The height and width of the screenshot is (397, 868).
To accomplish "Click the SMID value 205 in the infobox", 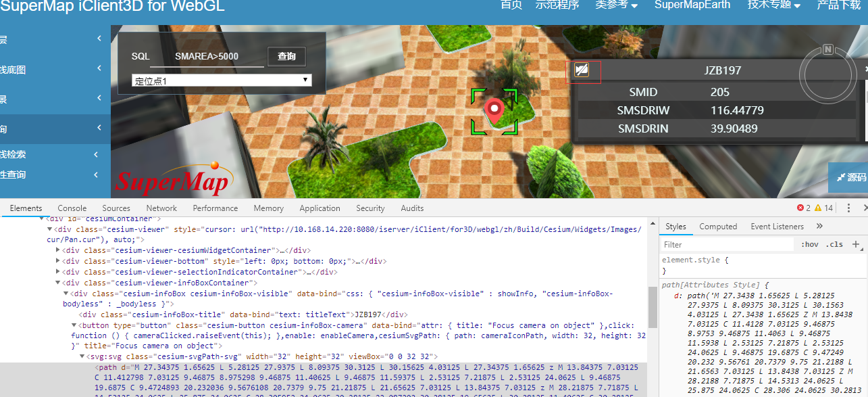I will click(x=720, y=92).
